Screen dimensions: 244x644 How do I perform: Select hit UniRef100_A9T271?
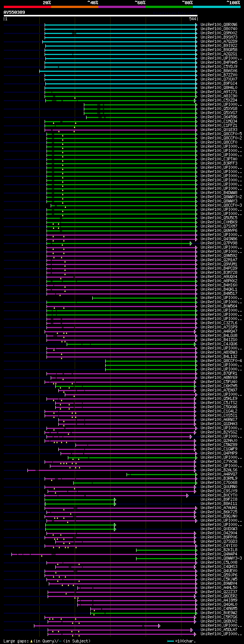coord(219,92)
